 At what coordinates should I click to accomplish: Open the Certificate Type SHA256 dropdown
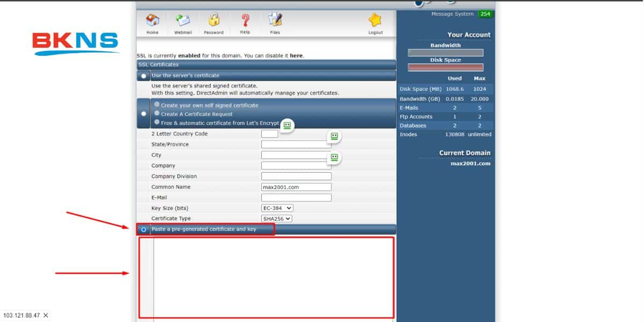[x=276, y=218]
